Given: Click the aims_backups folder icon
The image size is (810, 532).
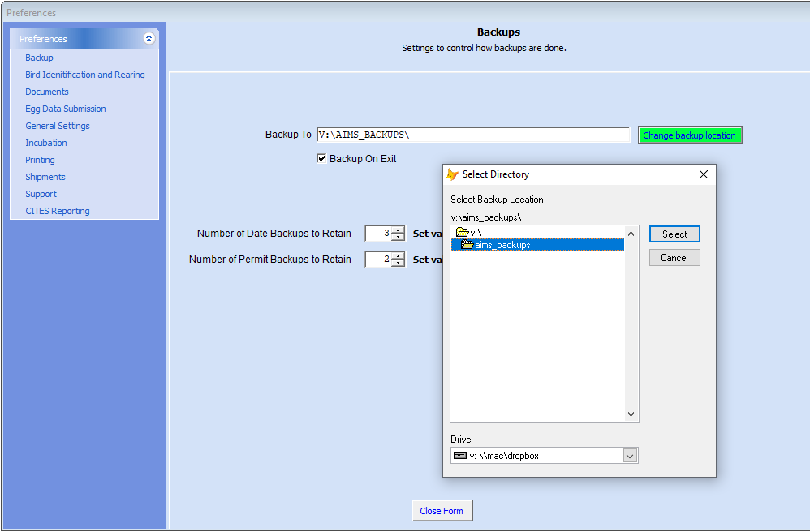Looking at the screenshot, I should 467,245.
